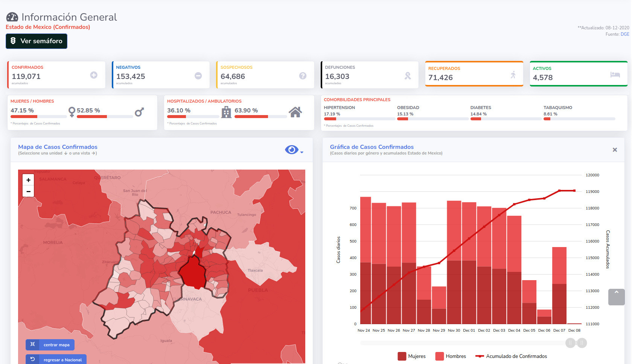Click the MORELIA label on the map

coord(53,243)
